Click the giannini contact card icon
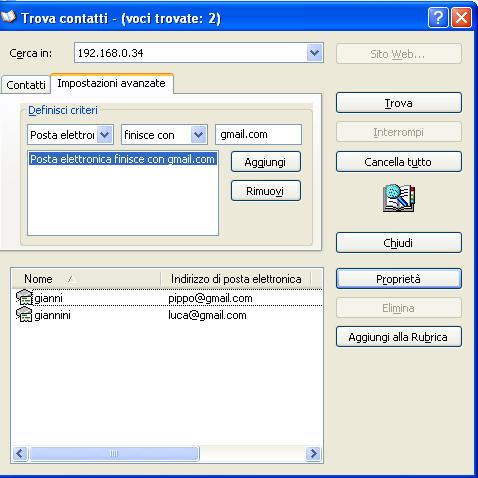 point(24,315)
